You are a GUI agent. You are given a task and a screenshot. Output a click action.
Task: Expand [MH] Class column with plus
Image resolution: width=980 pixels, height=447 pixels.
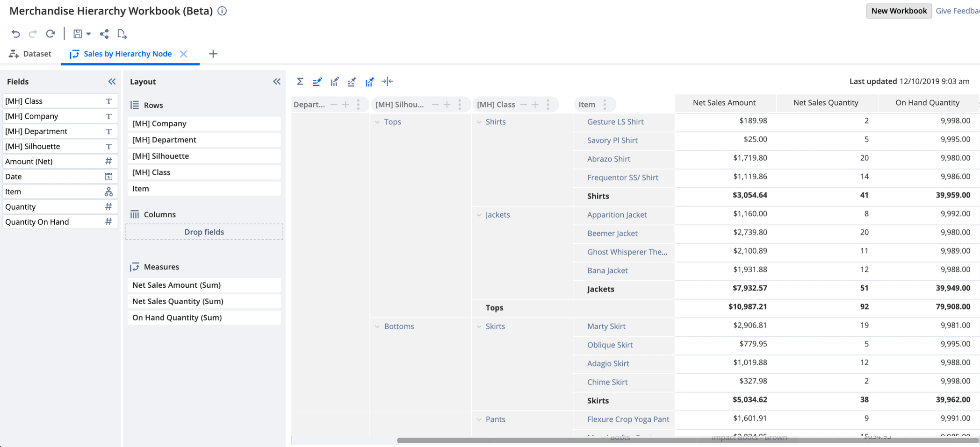pos(535,105)
